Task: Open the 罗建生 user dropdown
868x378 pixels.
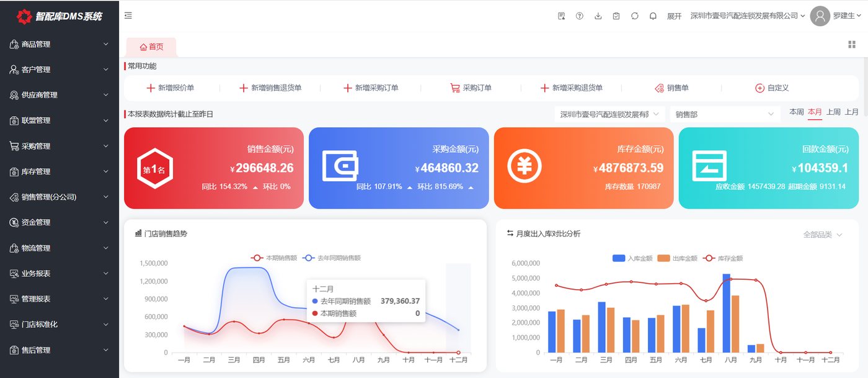Action: coord(848,16)
